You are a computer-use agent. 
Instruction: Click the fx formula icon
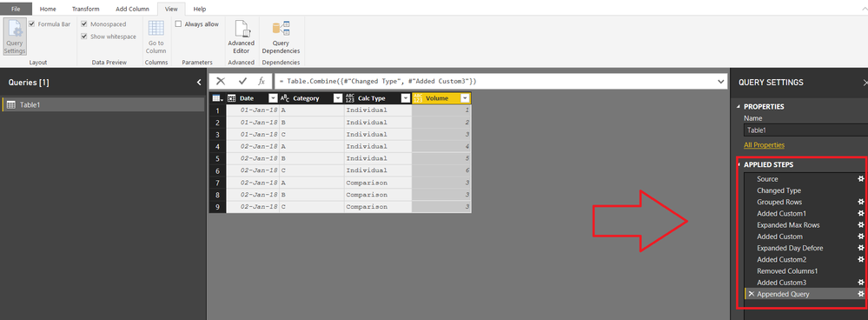(262, 81)
